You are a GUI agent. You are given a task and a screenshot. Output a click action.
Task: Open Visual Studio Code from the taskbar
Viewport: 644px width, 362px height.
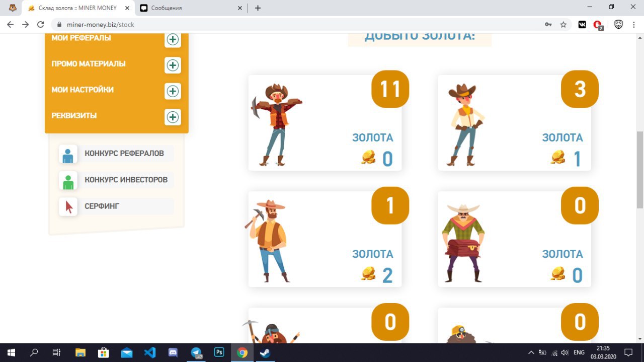click(150, 352)
